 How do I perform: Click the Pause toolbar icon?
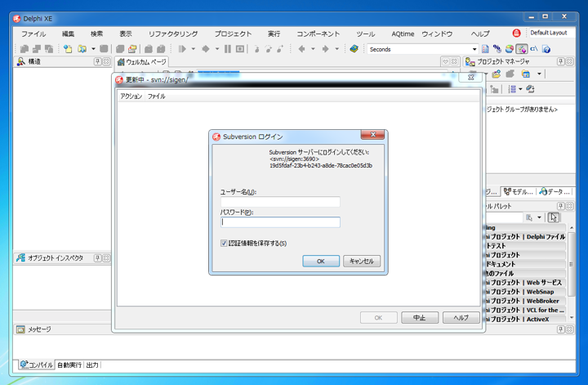(228, 49)
